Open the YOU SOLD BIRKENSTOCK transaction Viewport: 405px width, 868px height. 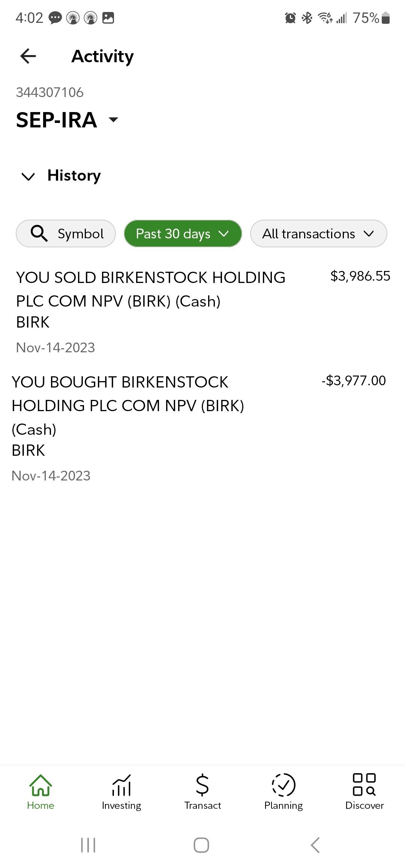(x=151, y=300)
